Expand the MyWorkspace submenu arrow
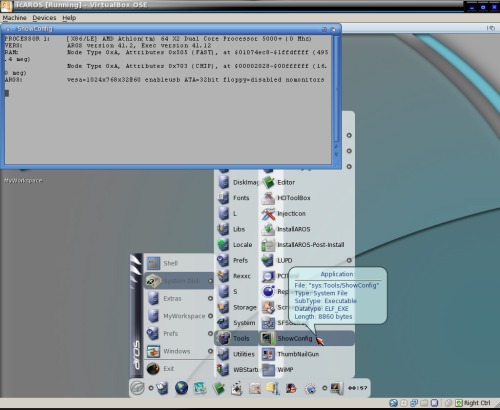 pyautogui.click(x=210, y=316)
